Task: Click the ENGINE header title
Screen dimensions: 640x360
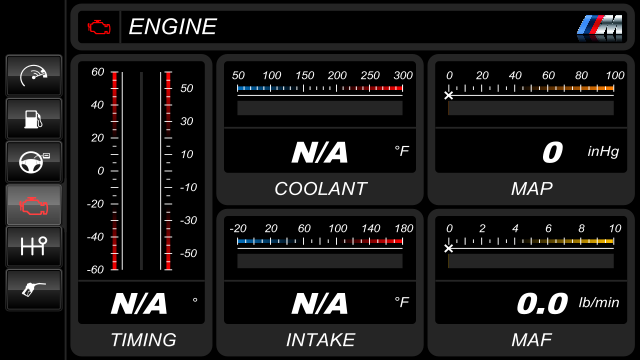Action: (172, 27)
